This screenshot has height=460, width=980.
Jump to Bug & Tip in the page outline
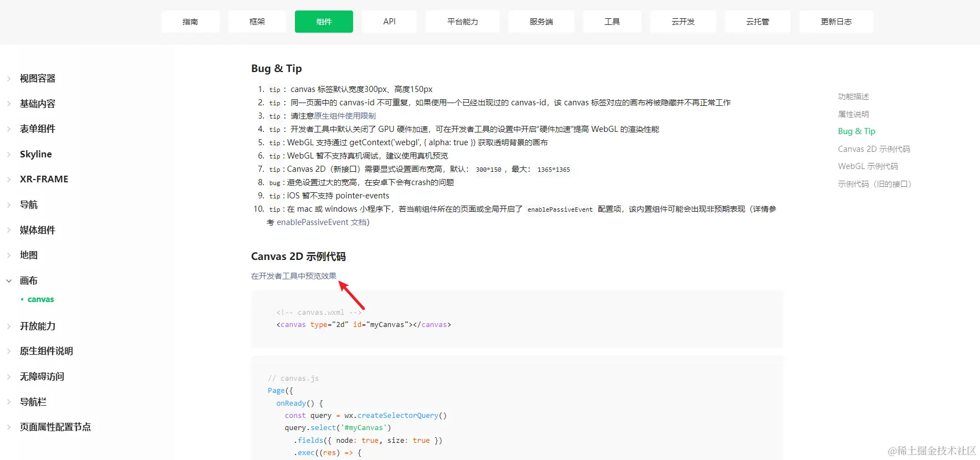click(857, 131)
